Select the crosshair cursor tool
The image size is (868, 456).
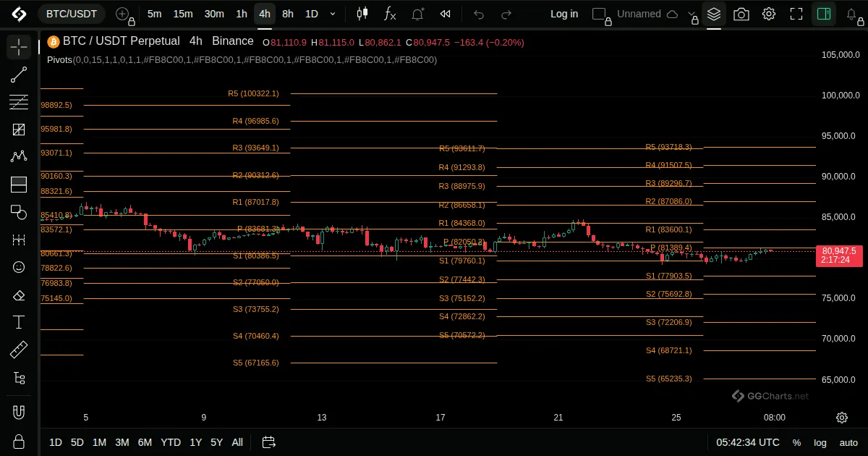pos(19,47)
